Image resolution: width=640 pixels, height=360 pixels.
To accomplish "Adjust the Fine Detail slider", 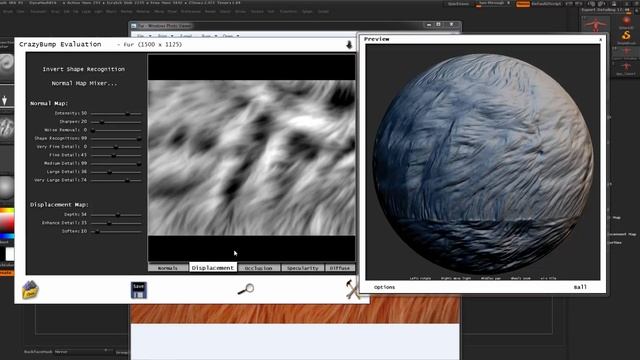I will 116,155.
